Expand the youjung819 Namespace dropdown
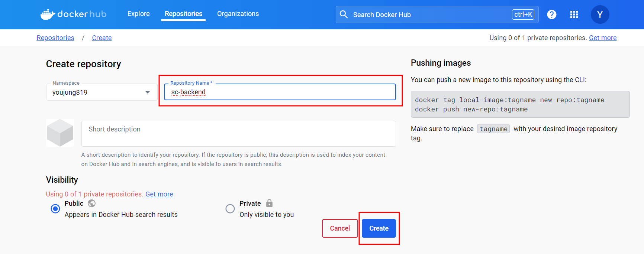This screenshot has height=254, width=644. [x=102, y=92]
